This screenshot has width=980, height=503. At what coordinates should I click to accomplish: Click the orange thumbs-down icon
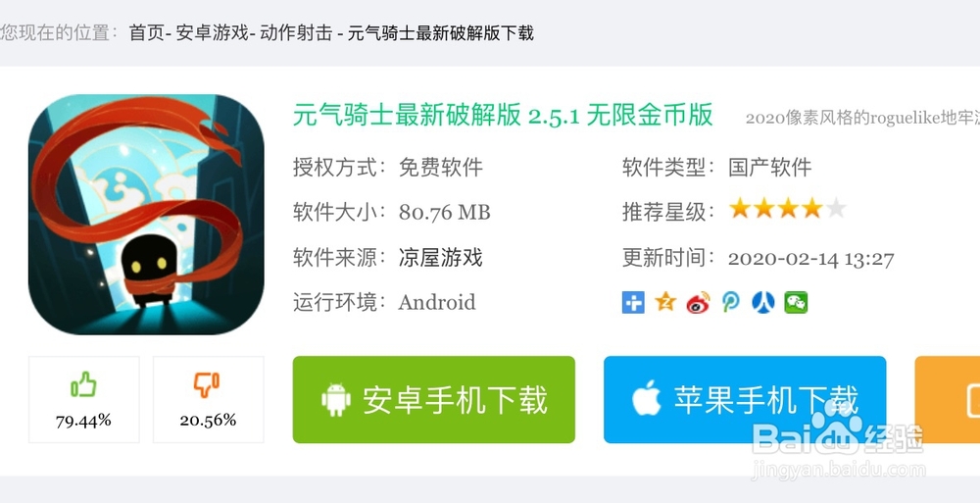coord(207,384)
